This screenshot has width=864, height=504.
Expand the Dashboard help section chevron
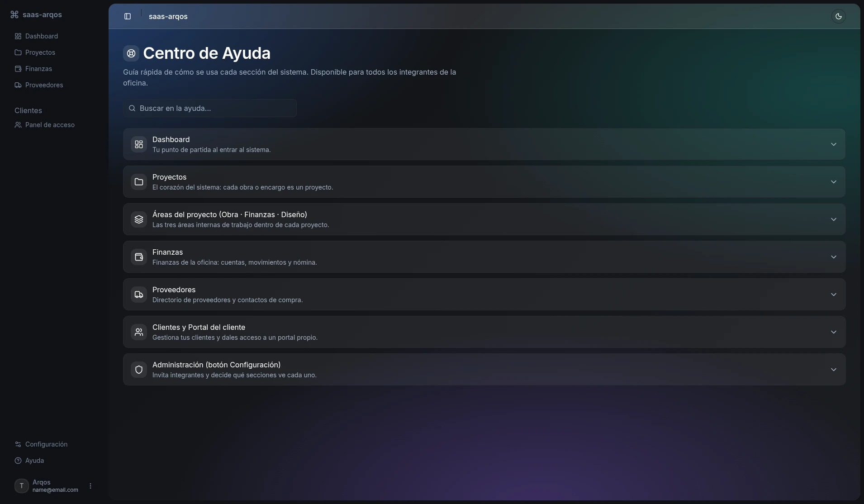pyautogui.click(x=834, y=144)
